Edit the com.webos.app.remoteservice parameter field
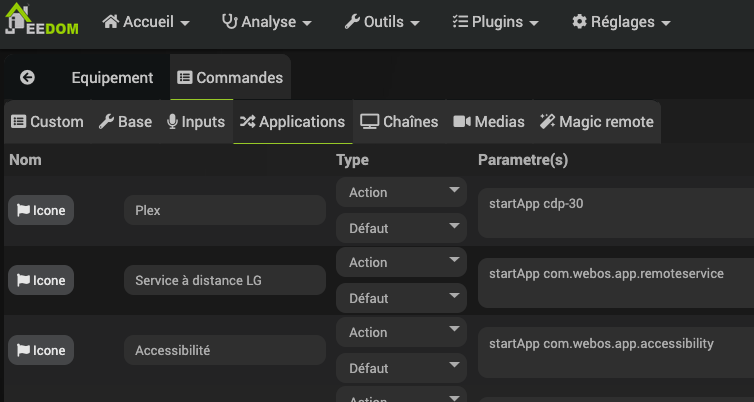Viewport: 754px width, 402px height. [x=616, y=283]
